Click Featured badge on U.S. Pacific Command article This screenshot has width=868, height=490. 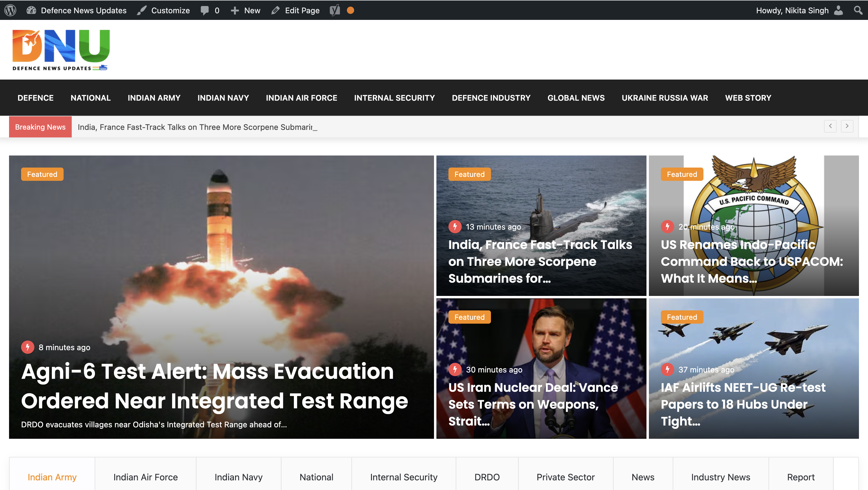(682, 174)
